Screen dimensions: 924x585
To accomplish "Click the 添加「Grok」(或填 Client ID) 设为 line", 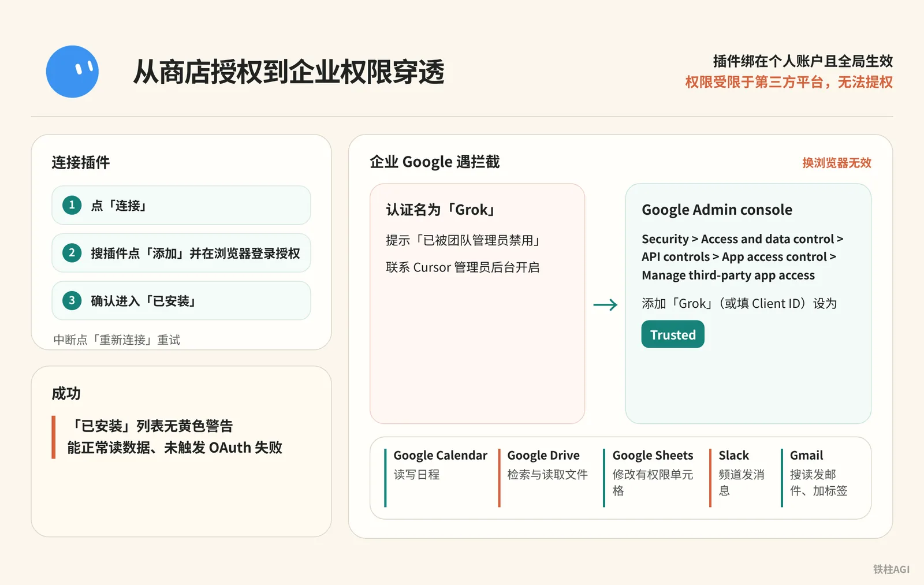I will coord(739,303).
